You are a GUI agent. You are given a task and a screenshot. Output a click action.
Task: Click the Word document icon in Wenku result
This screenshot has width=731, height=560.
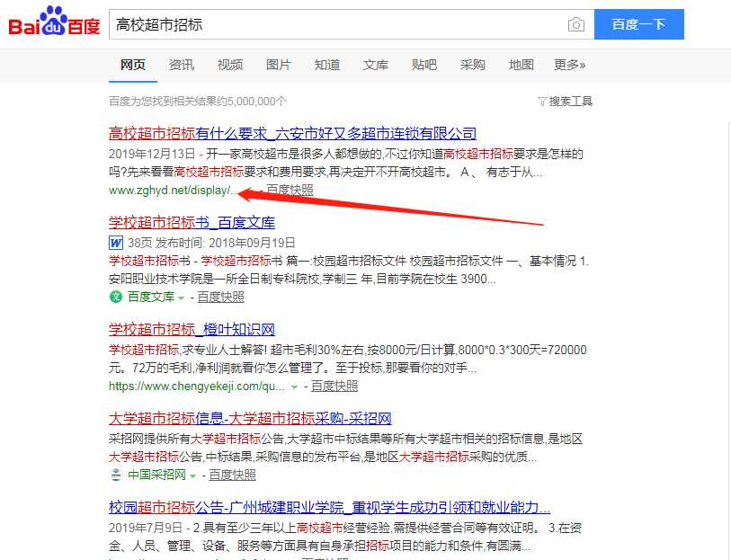116,243
